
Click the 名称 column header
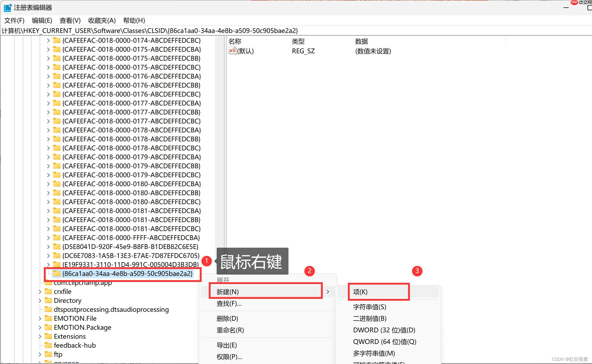(x=235, y=41)
